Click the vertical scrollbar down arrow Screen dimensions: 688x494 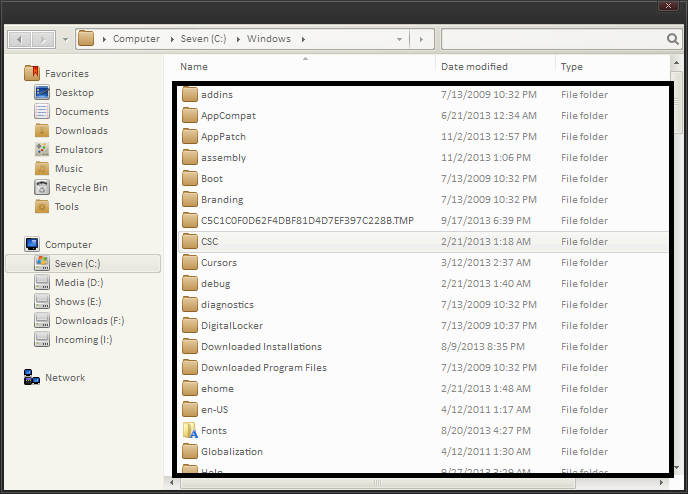coord(676,468)
